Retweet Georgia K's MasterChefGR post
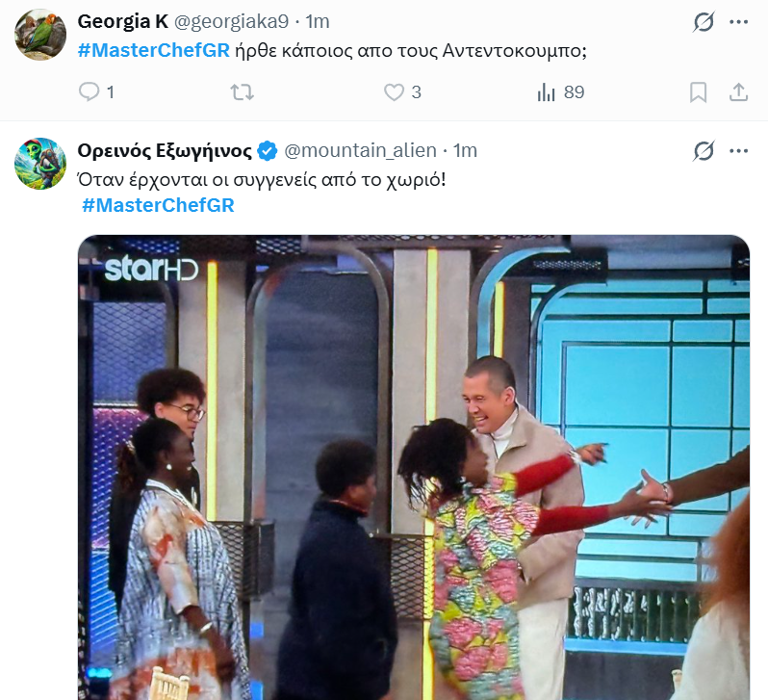Image resolution: width=768 pixels, height=700 pixels. [x=242, y=92]
